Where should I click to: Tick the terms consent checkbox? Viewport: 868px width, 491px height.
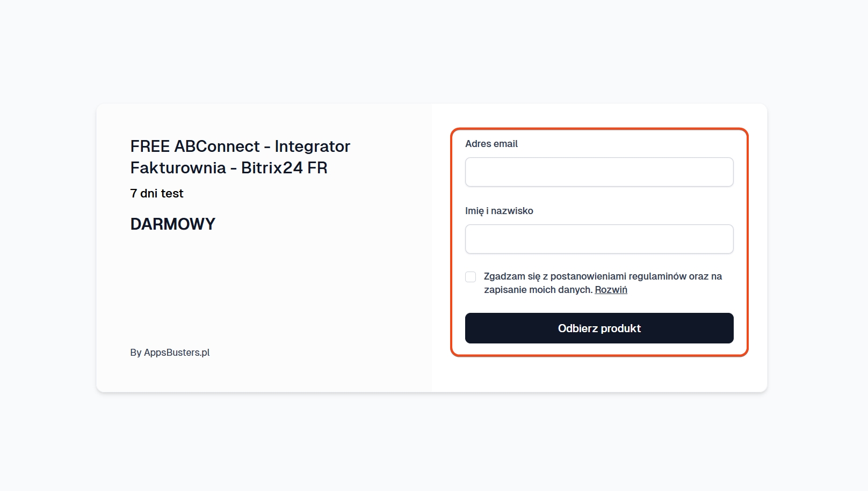(x=471, y=277)
